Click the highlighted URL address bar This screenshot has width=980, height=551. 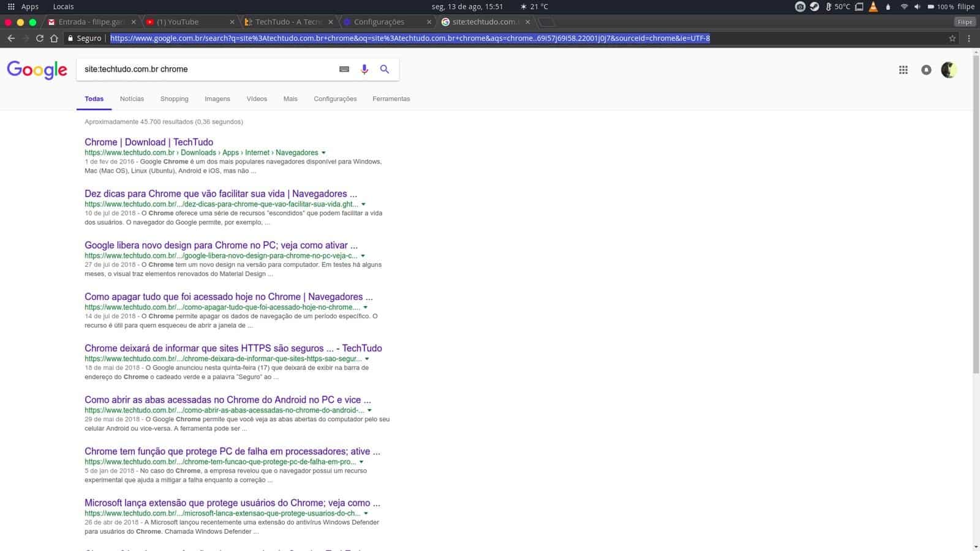[x=410, y=38]
